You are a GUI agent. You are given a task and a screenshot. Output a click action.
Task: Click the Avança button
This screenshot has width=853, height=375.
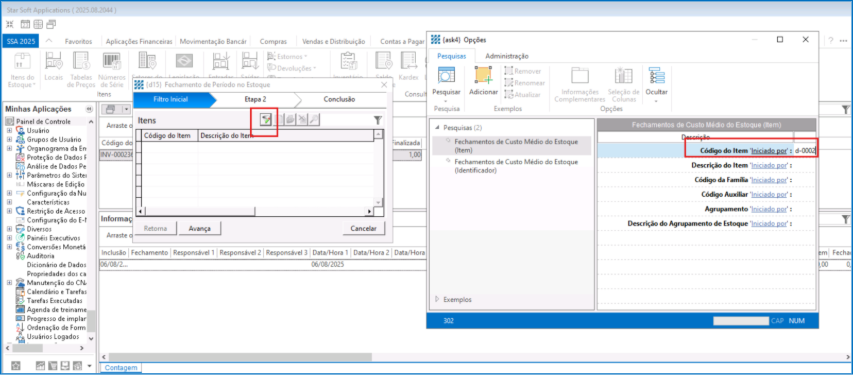pos(200,229)
